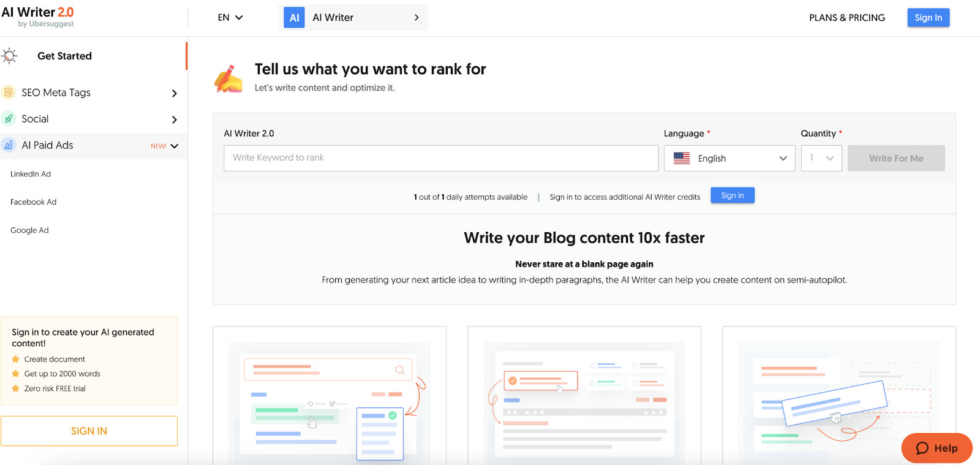This screenshot has width=980, height=465.
Task: Click the AI Paid Ads chart icon
Action: [x=9, y=145]
